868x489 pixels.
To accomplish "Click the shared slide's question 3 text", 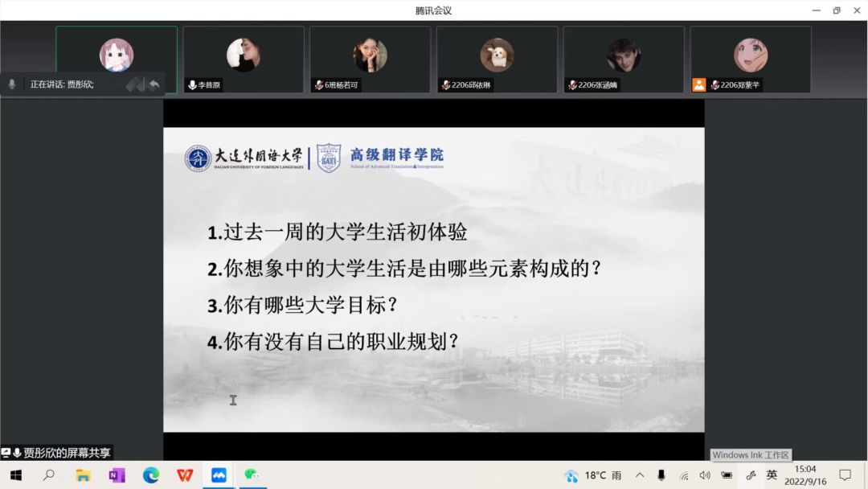I will (x=303, y=306).
